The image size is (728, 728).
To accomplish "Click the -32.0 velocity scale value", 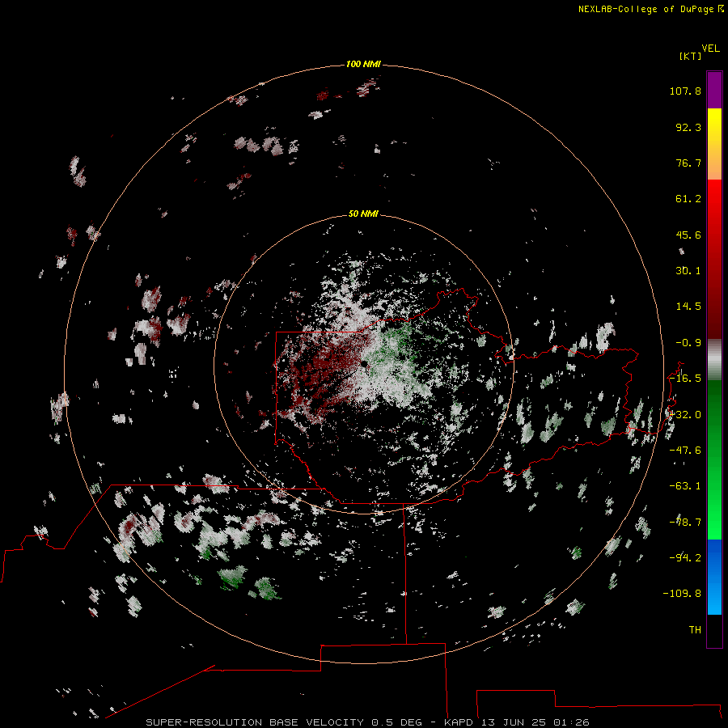I will click(x=685, y=415).
